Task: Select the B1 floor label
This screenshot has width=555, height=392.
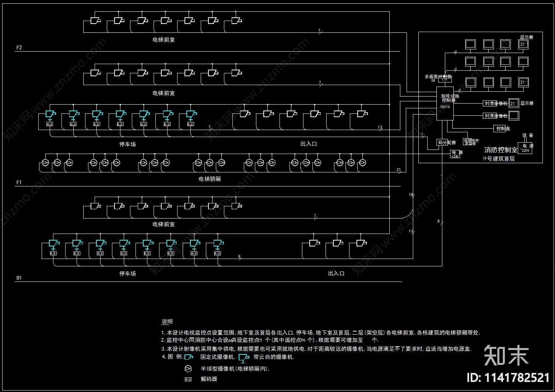Action: pyautogui.click(x=19, y=278)
